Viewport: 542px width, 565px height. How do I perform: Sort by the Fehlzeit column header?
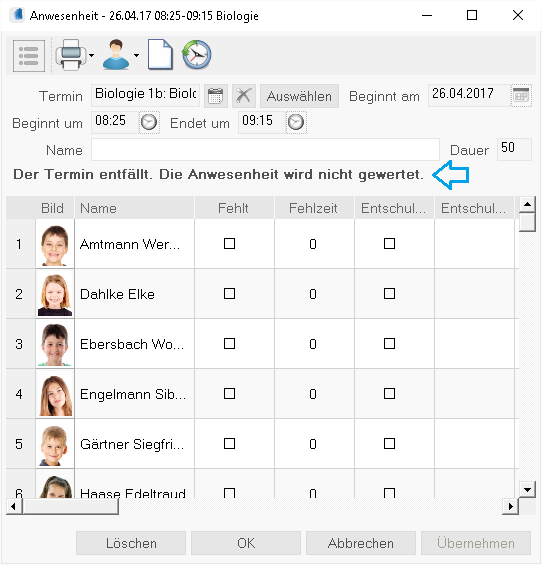tap(313, 208)
